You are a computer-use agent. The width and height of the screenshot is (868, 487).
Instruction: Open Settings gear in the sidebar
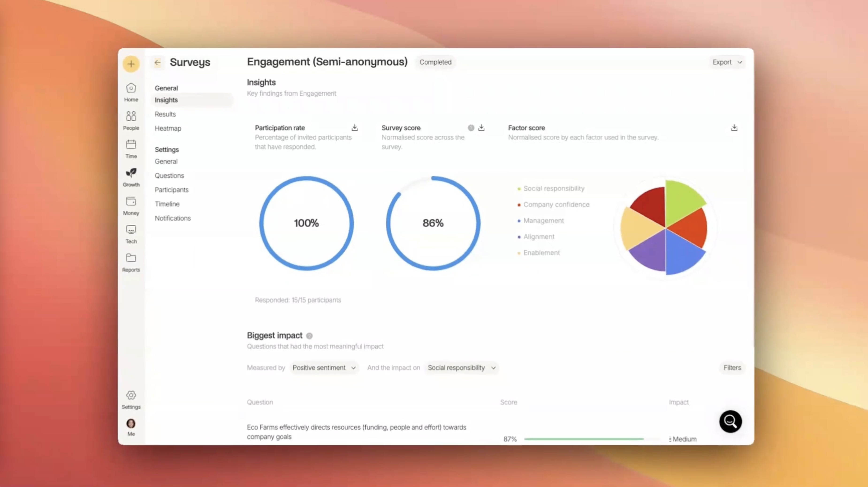131,400
